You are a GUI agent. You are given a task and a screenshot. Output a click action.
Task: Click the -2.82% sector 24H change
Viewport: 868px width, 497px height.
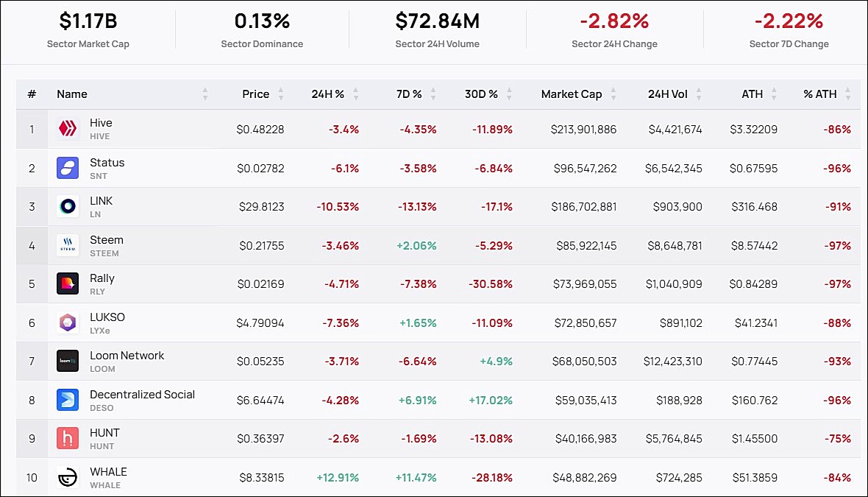pos(614,21)
